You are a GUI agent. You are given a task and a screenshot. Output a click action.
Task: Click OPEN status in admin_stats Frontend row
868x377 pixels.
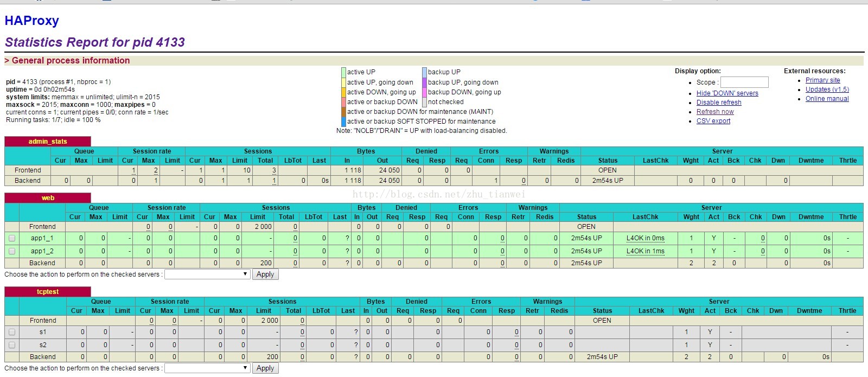[608, 170]
